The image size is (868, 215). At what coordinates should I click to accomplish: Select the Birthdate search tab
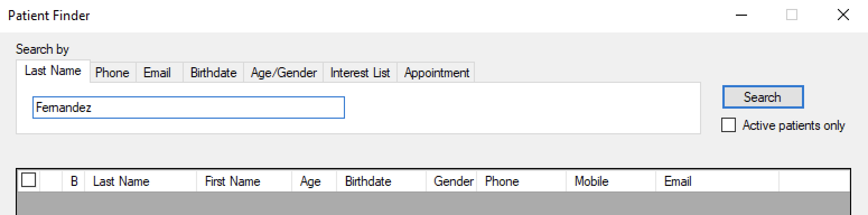point(213,73)
